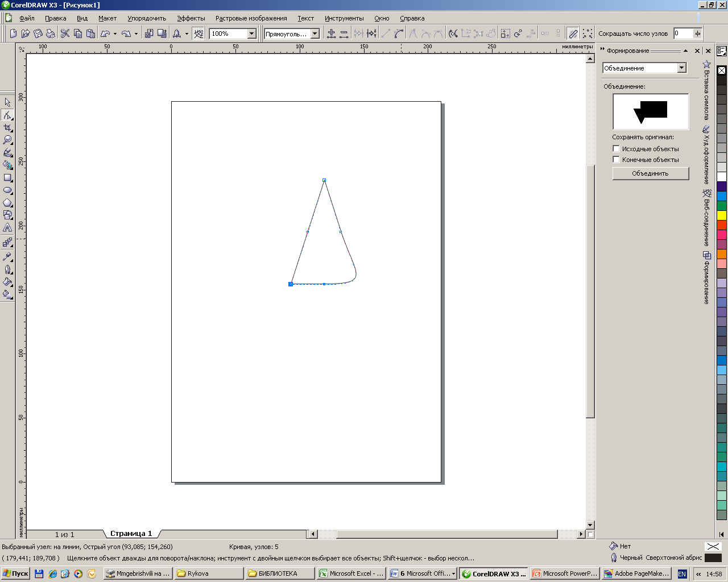Click select all nodes icon

pyautogui.click(x=588, y=34)
